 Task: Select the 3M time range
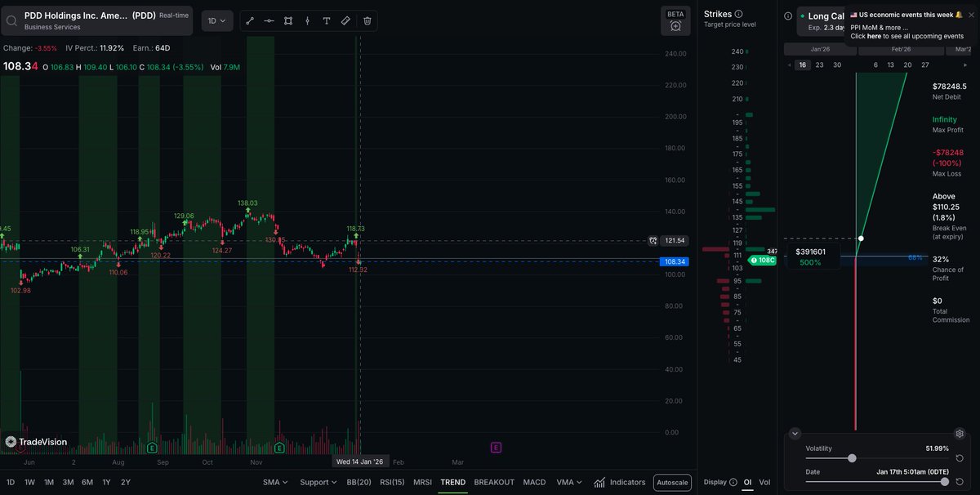(x=68, y=482)
